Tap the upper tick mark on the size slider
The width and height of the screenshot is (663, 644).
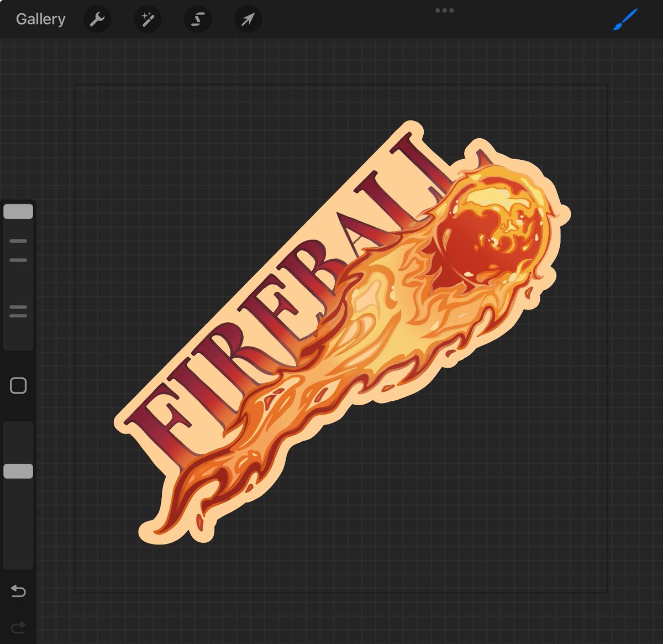pyautogui.click(x=18, y=240)
